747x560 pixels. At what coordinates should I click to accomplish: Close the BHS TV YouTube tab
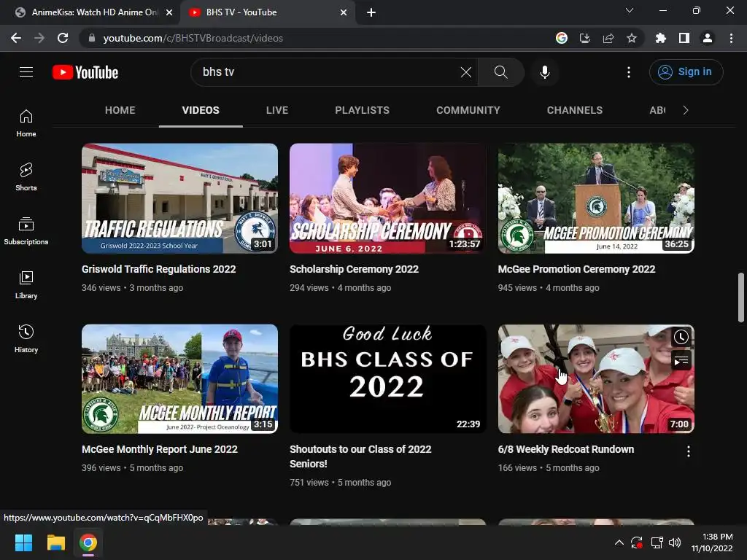(x=344, y=13)
